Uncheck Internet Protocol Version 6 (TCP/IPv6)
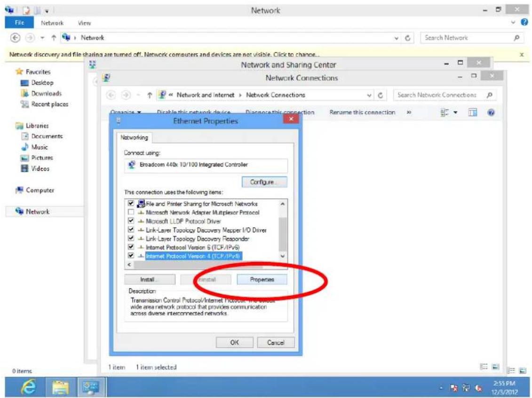The image size is (532, 398). [131, 247]
